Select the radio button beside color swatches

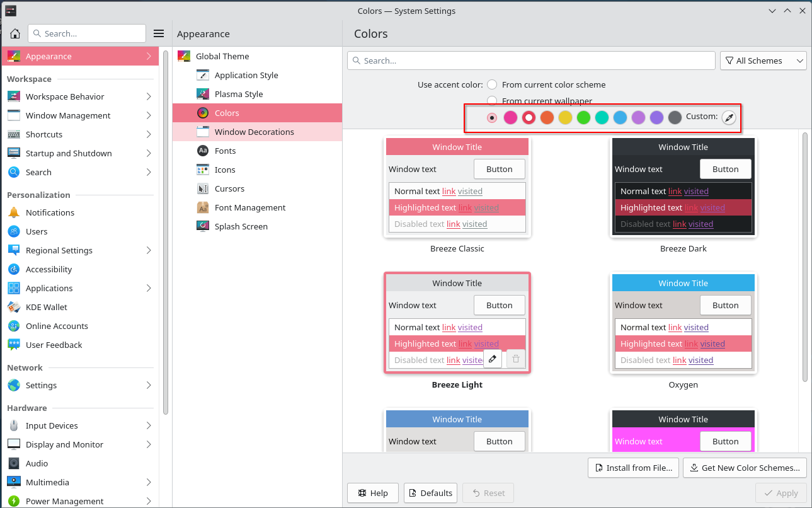492,117
